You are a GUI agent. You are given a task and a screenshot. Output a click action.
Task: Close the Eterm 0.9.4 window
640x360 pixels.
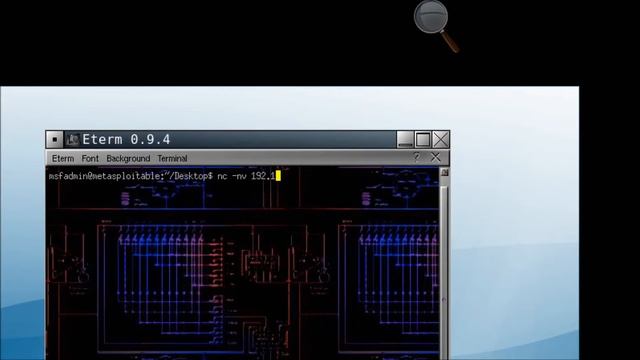point(440,140)
